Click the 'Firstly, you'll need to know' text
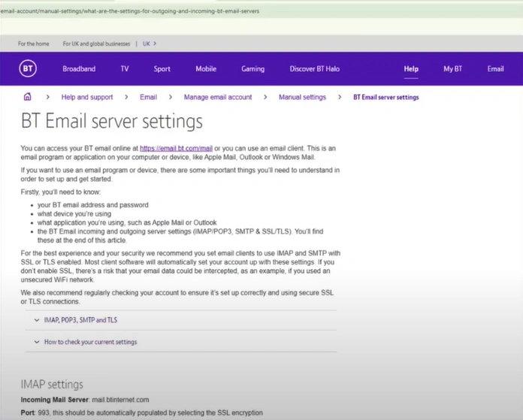 (x=61, y=192)
